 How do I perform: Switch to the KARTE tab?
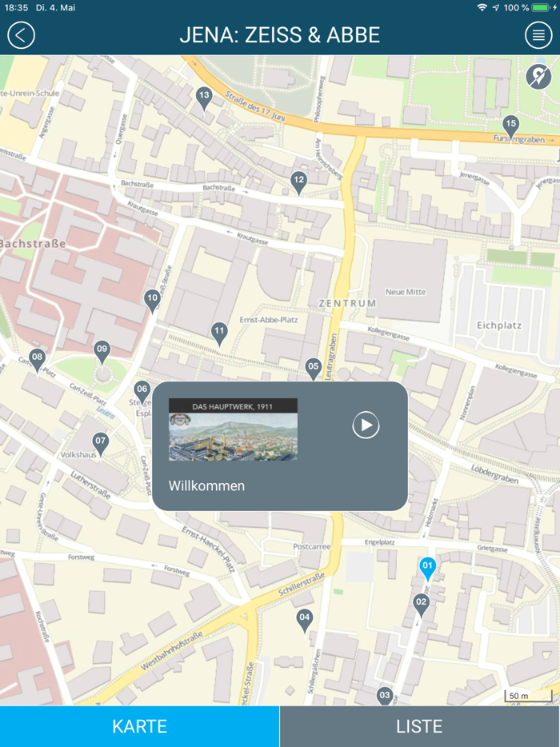(x=140, y=726)
